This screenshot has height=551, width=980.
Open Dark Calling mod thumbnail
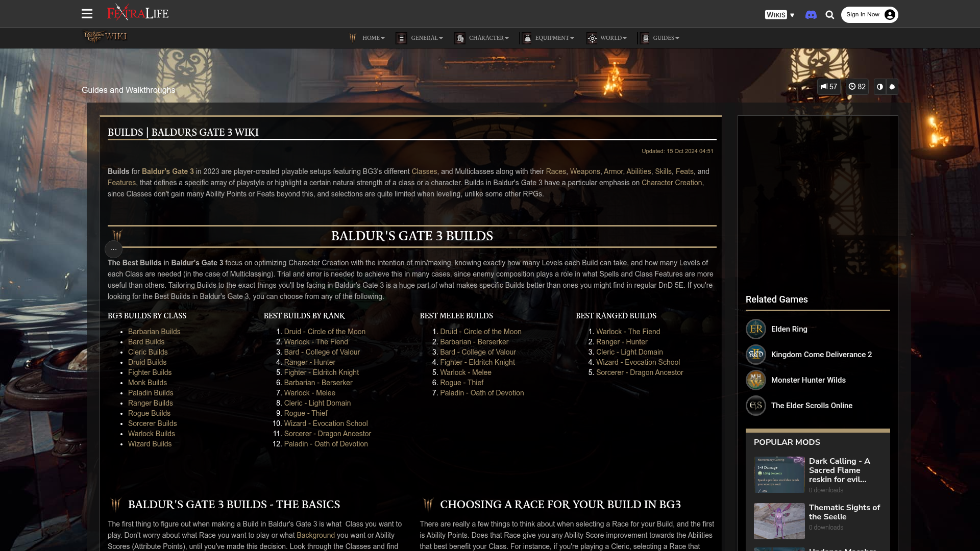click(x=779, y=474)
